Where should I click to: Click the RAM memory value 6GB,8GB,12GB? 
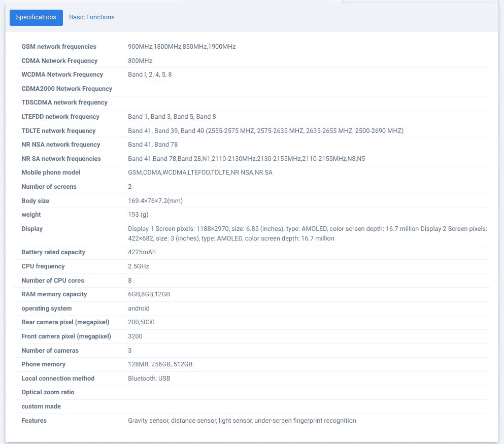149,294
